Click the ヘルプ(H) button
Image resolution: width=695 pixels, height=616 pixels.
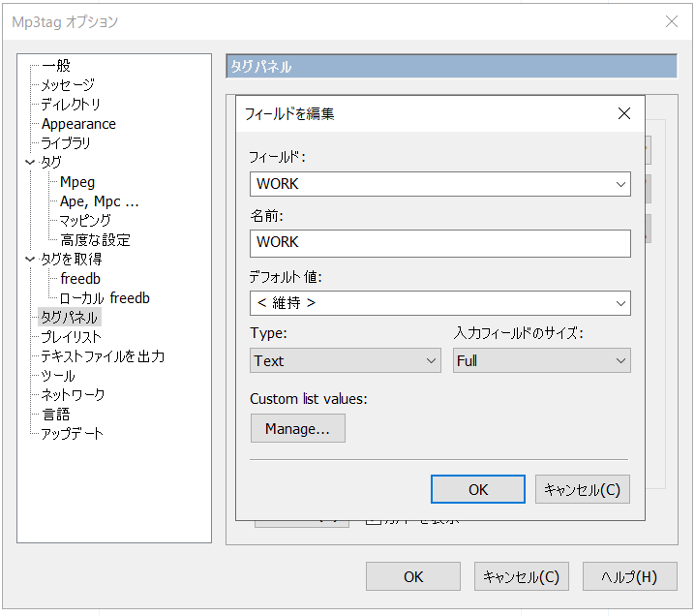[x=629, y=576]
